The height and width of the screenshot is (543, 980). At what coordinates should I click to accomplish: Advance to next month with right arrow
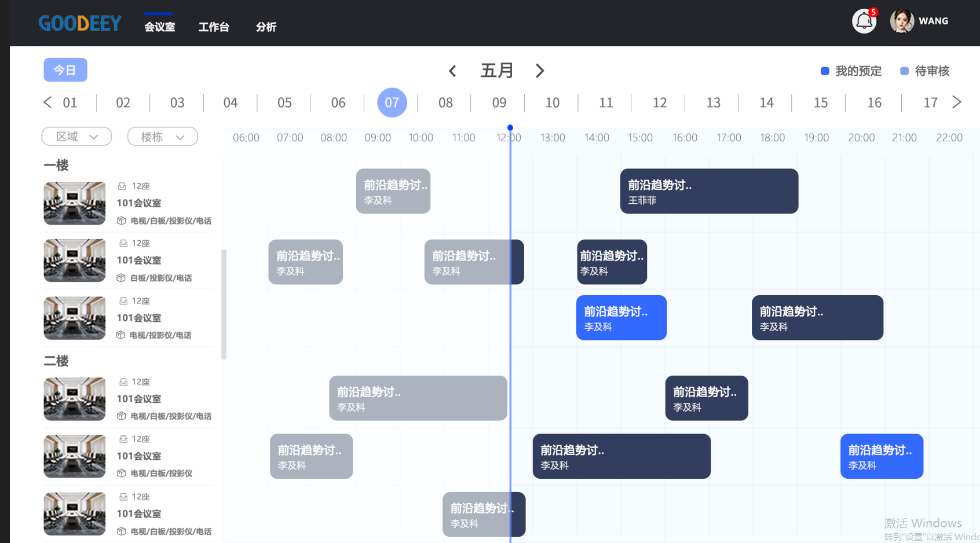[540, 71]
